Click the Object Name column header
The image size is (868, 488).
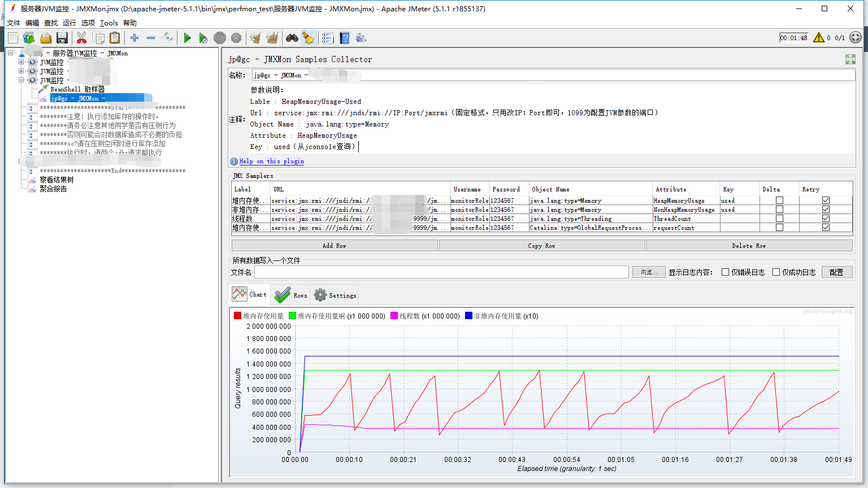pos(591,189)
